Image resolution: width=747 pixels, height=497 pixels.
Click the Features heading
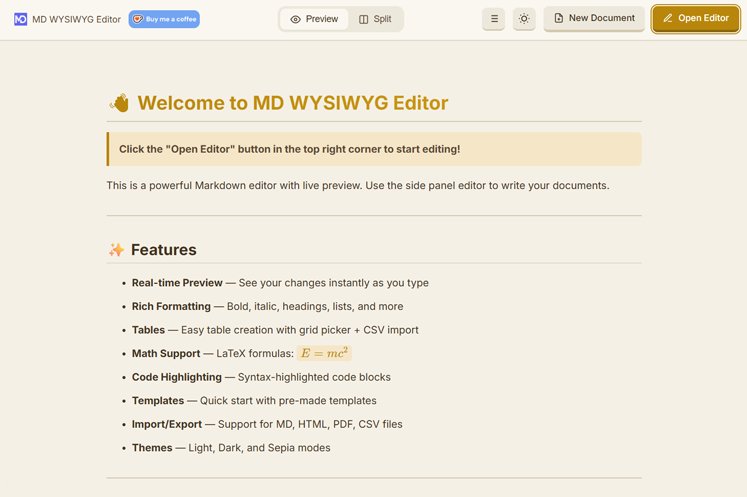(163, 250)
